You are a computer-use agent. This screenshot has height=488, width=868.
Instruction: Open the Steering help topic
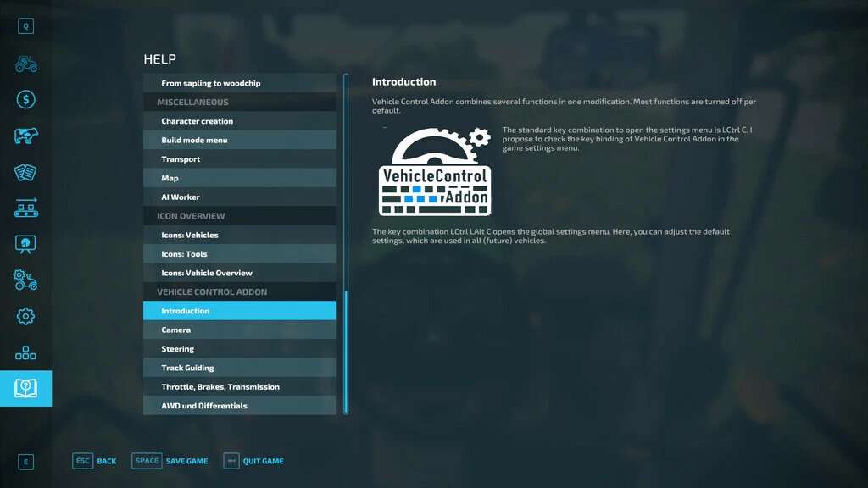click(x=239, y=349)
